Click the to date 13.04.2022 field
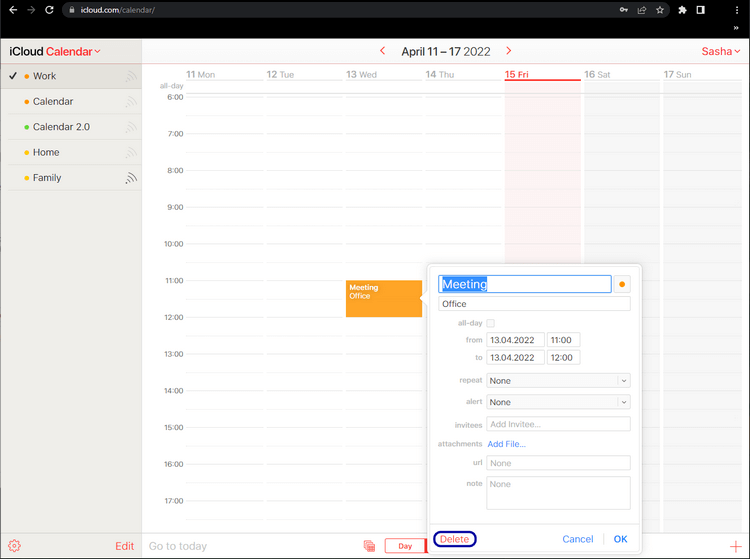Image resolution: width=750 pixels, height=559 pixels. [515, 357]
